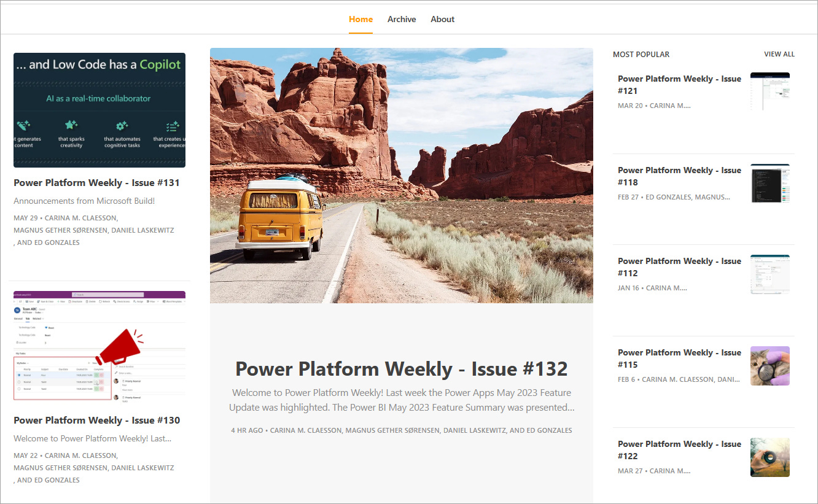Click 'FEB 6 • CARINA M. CLAESSON, DANI...' byline
This screenshot has height=504, width=818.
coord(679,379)
